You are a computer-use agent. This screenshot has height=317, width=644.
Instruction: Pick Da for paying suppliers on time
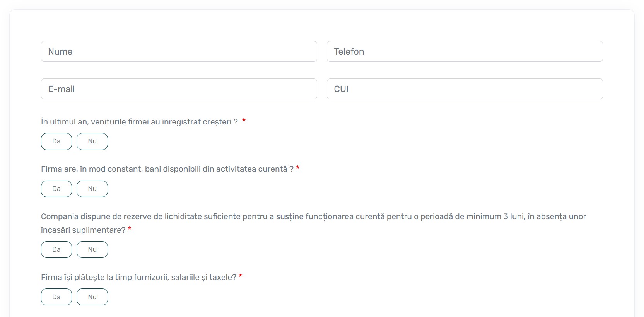point(56,297)
